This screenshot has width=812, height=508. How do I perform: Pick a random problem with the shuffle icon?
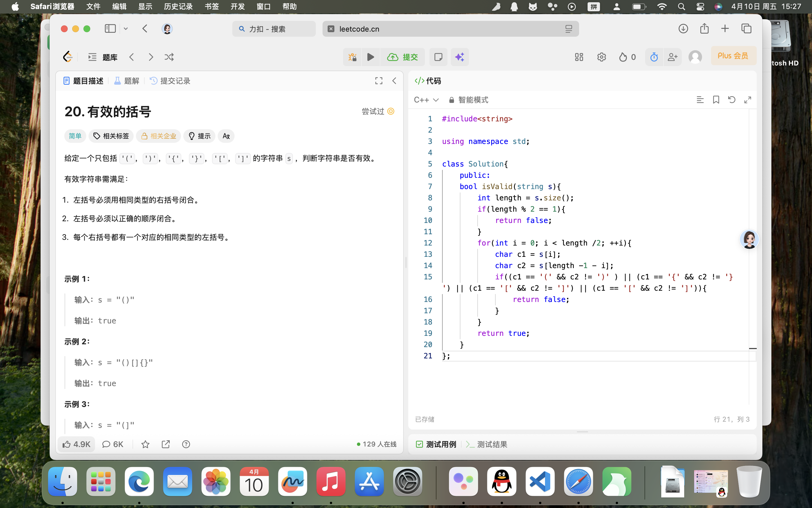coord(169,57)
